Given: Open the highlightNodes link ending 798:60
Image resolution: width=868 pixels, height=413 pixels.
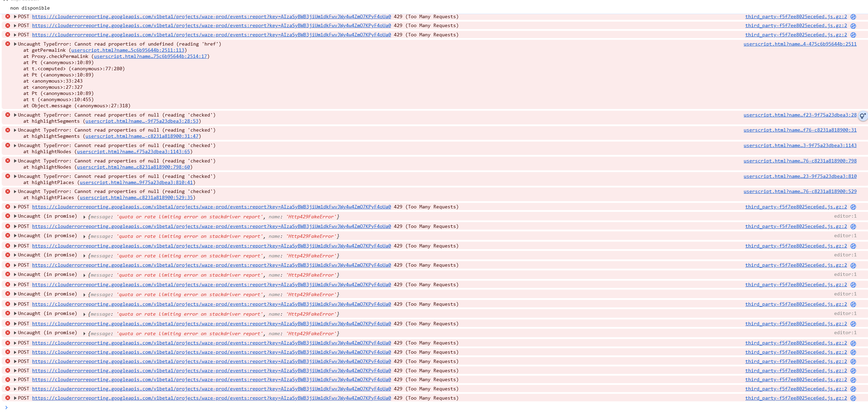Looking at the screenshot, I should (133, 167).
